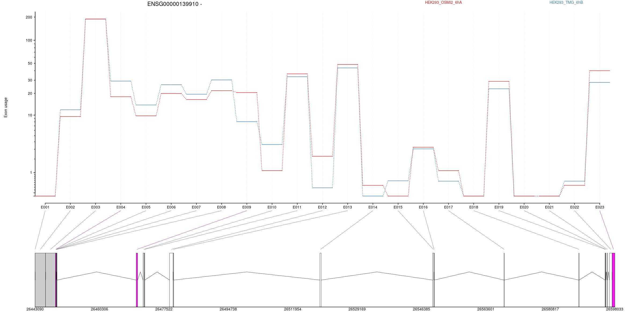Click genomic coordinate 26511954
The image size is (644, 322).
(x=292, y=309)
